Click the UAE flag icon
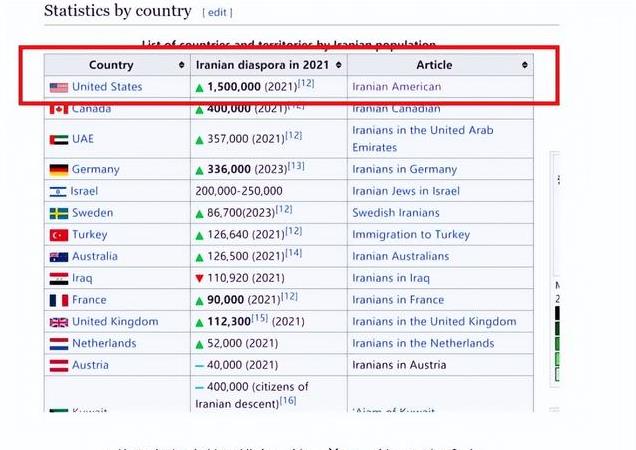The width and height of the screenshot is (636, 450). (x=58, y=139)
